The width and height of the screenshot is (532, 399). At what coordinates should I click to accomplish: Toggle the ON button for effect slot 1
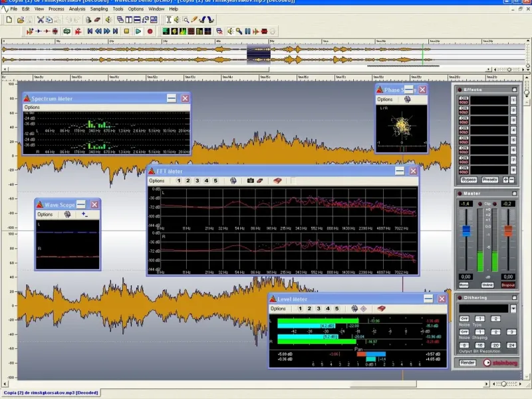tap(464, 98)
